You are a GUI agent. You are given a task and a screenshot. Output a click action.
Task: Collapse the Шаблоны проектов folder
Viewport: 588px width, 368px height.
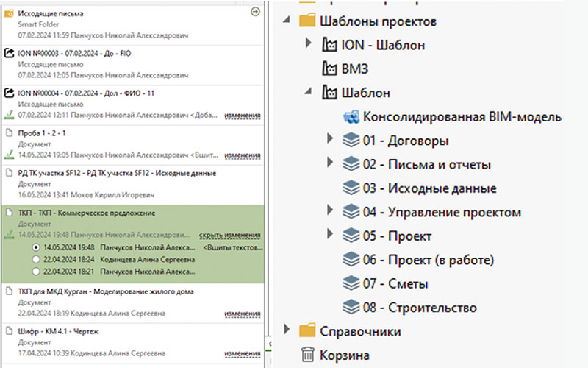click(287, 19)
